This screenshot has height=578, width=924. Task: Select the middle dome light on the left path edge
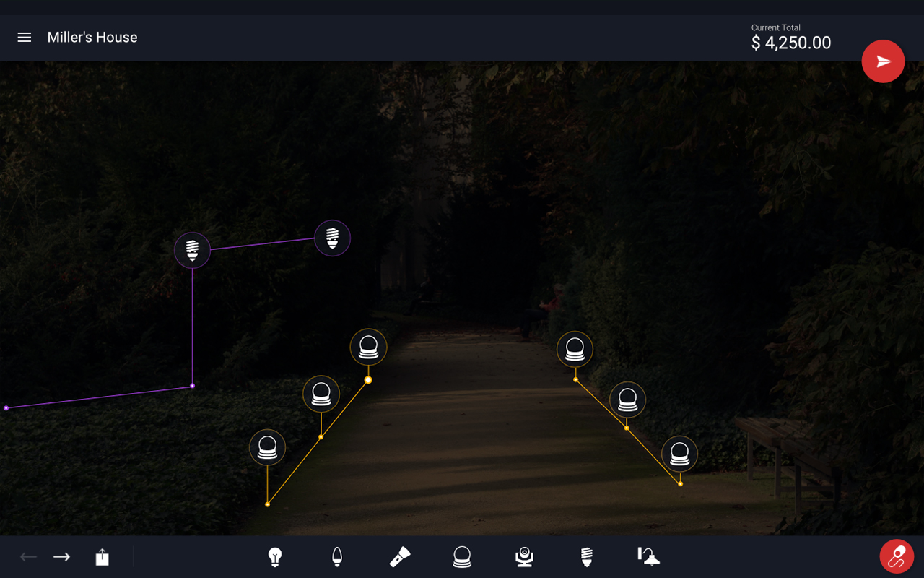point(321,394)
